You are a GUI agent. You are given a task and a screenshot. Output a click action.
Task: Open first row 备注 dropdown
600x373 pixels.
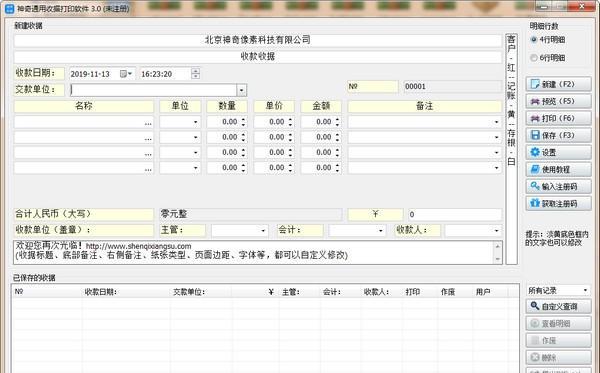[x=496, y=122]
